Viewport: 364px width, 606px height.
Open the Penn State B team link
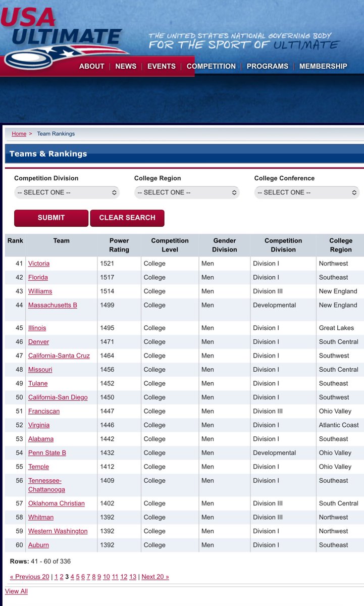[47, 453]
